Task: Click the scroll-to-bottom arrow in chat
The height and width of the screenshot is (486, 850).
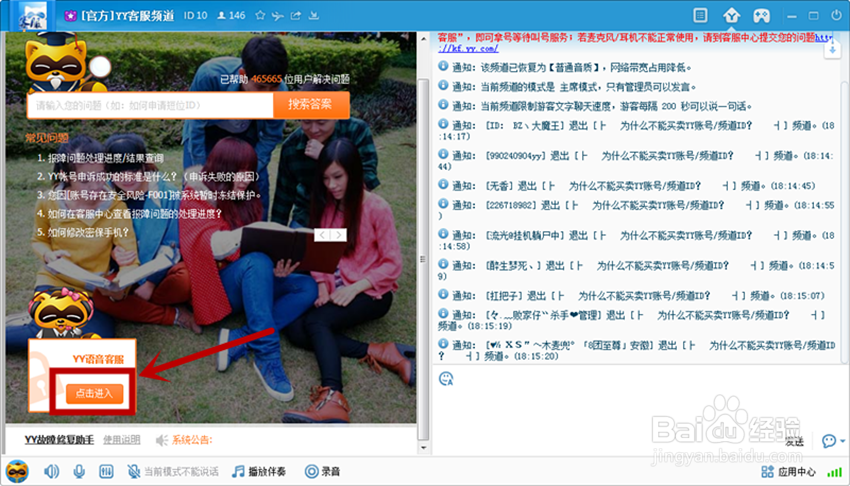Action: (x=832, y=50)
